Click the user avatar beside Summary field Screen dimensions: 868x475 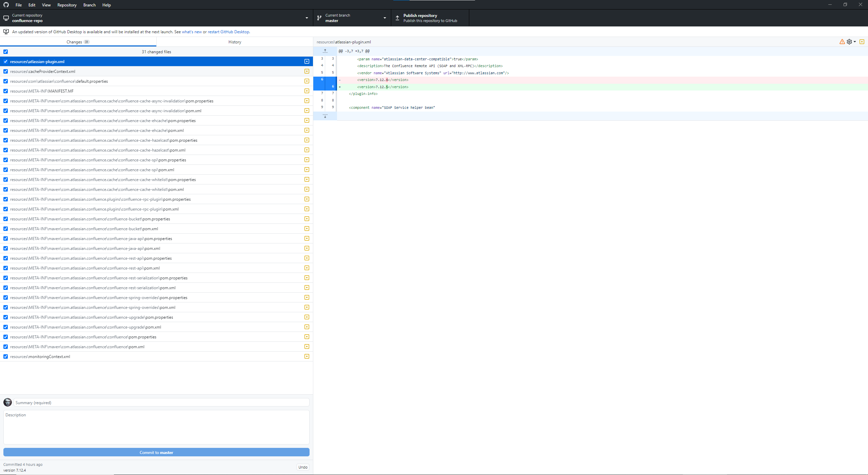[x=7, y=402]
